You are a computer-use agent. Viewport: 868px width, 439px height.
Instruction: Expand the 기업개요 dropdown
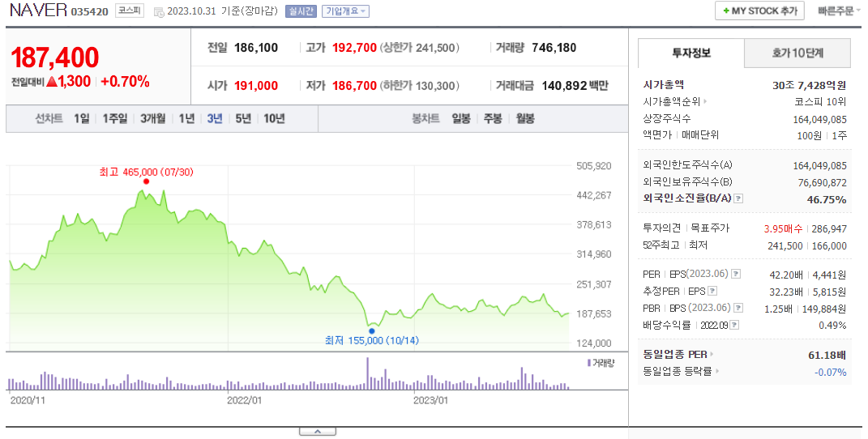[345, 11]
